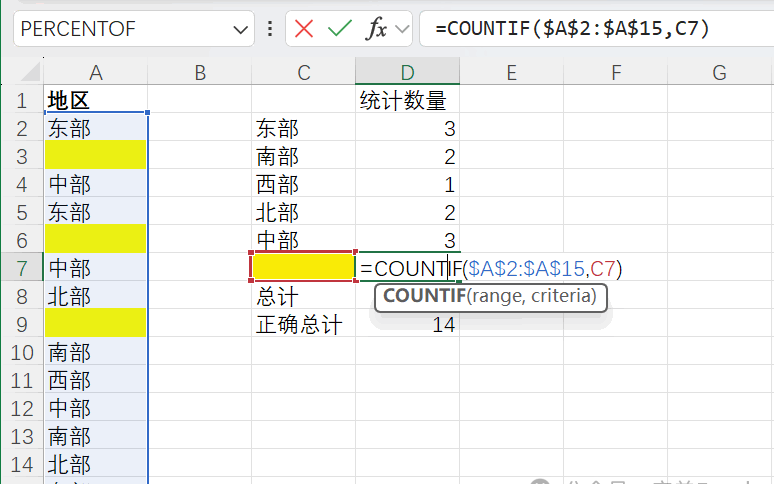Click the Name Box showing PERCENTOF
This screenshot has width=774, height=484.
123,29
